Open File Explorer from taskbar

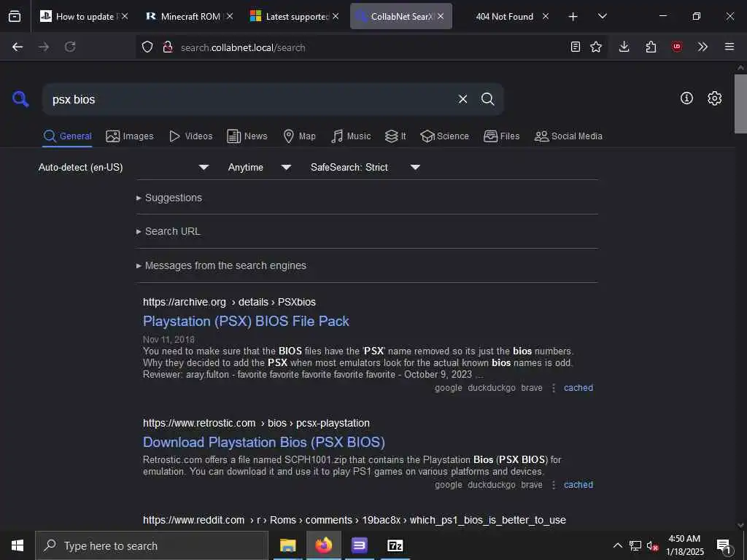[287, 545]
